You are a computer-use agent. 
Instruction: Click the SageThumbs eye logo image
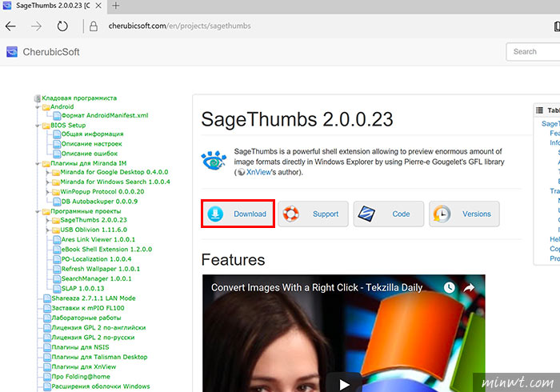pyautogui.click(x=214, y=160)
